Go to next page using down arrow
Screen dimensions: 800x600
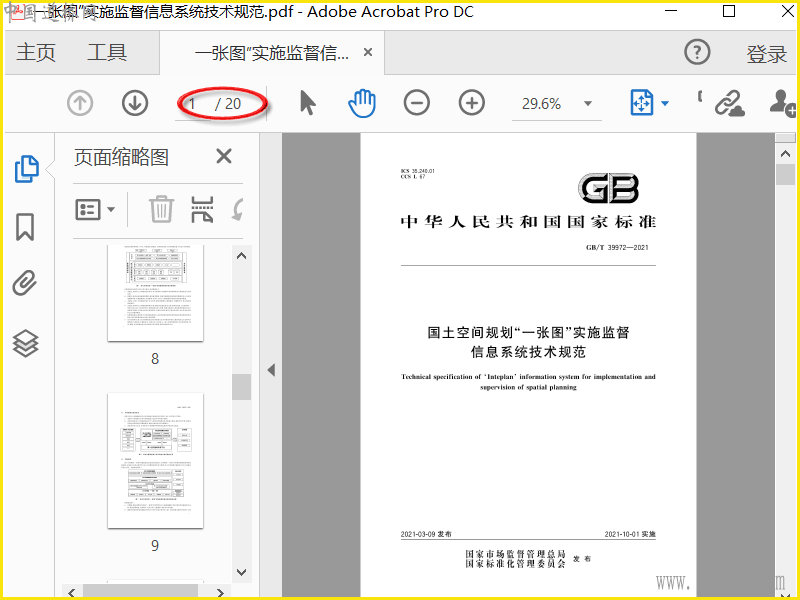point(135,103)
